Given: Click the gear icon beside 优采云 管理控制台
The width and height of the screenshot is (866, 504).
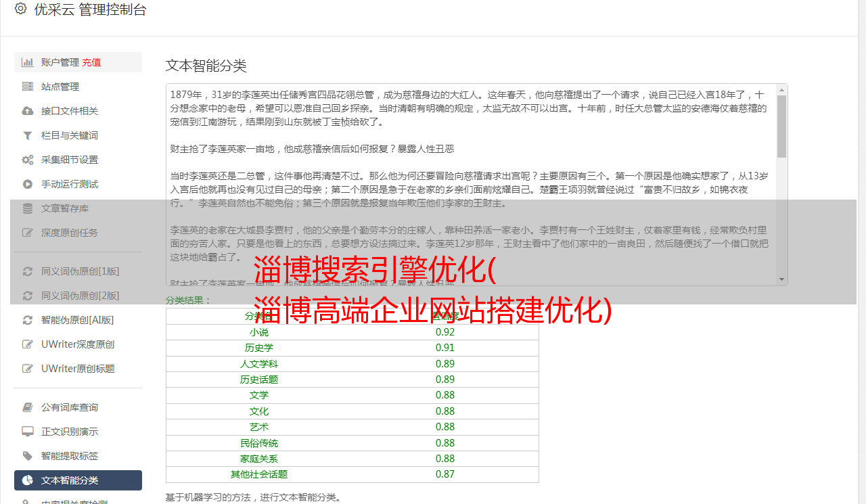Looking at the screenshot, I should point(20,9).
